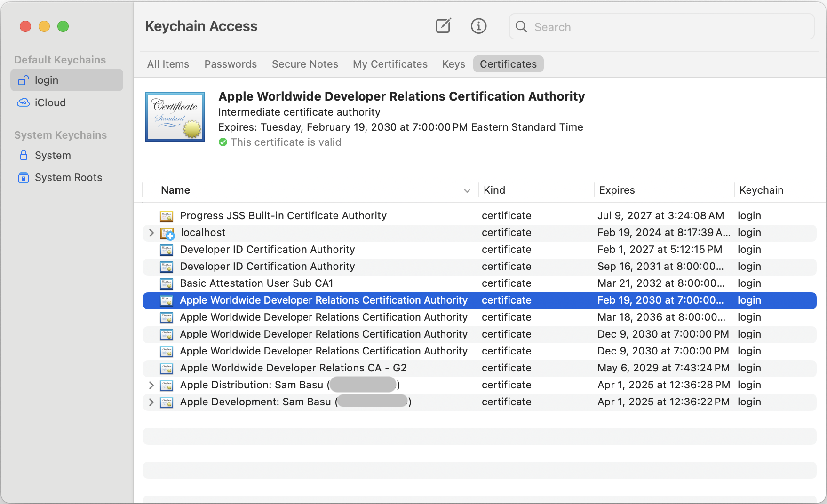Select the System keychain
This screenshot has height=504, width=827.
[67, 155]
